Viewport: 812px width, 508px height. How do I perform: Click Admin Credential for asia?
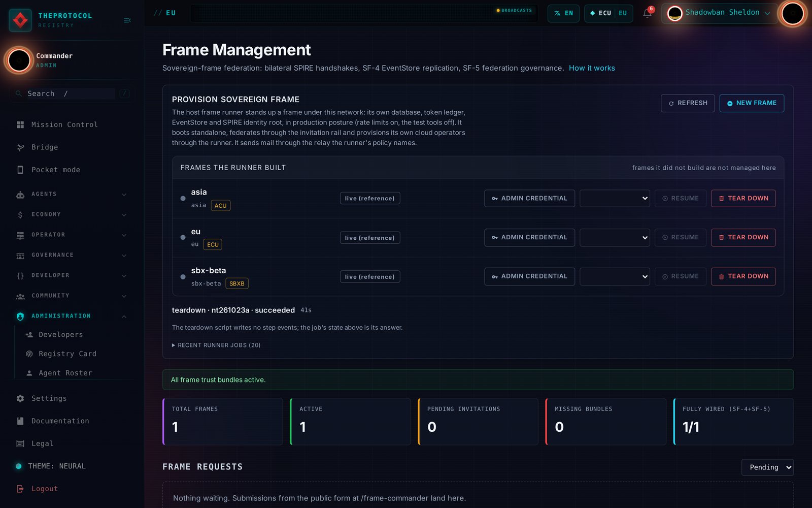pos(529,198)
